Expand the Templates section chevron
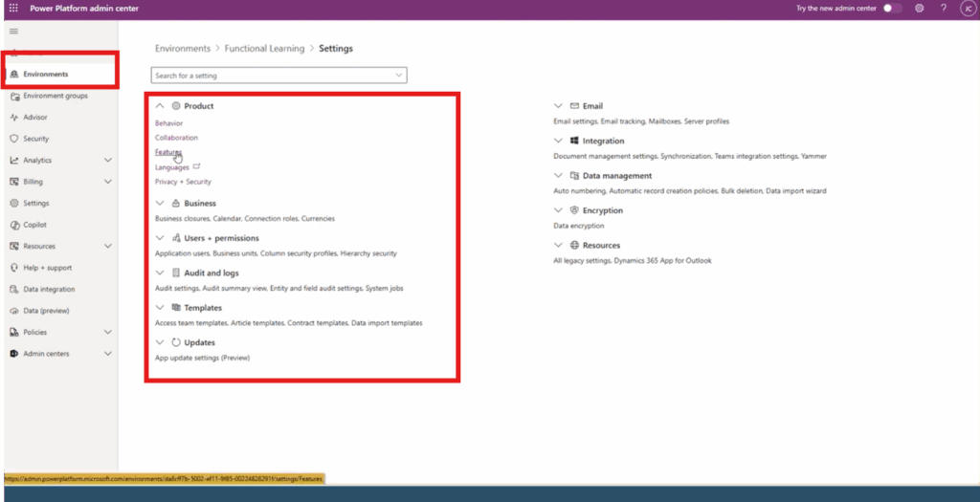 click(160, 308)
